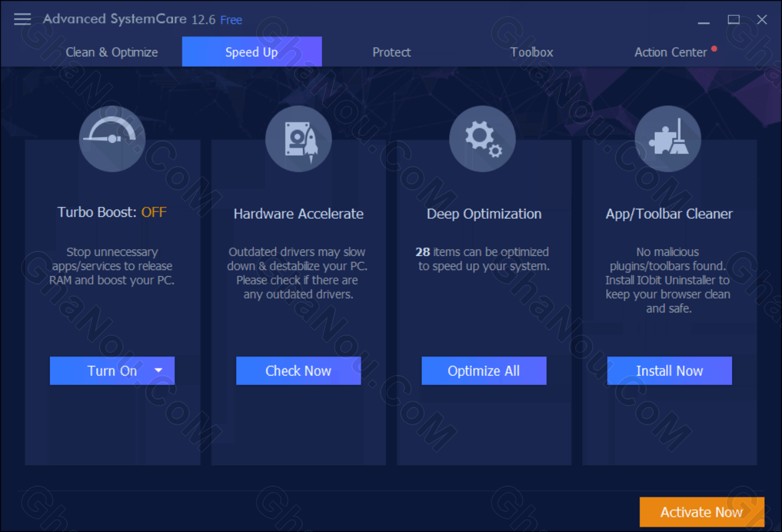The image size is (782, 532).
Task: Open the Action Center tab
Action: tap(671, 53)
